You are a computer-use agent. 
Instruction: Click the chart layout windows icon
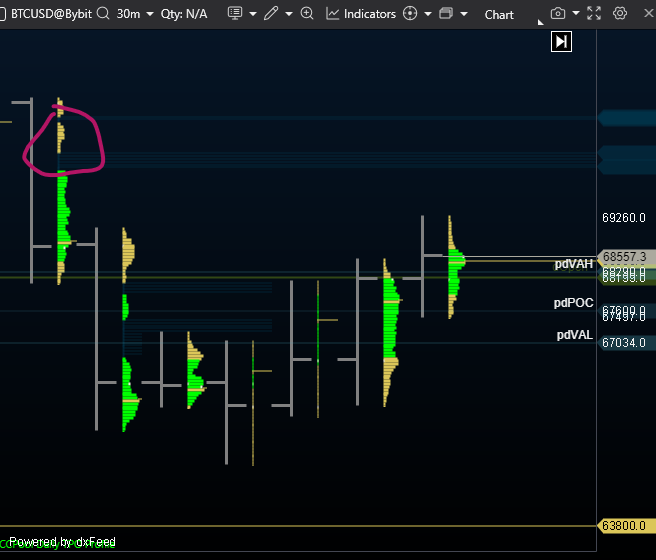446,13
